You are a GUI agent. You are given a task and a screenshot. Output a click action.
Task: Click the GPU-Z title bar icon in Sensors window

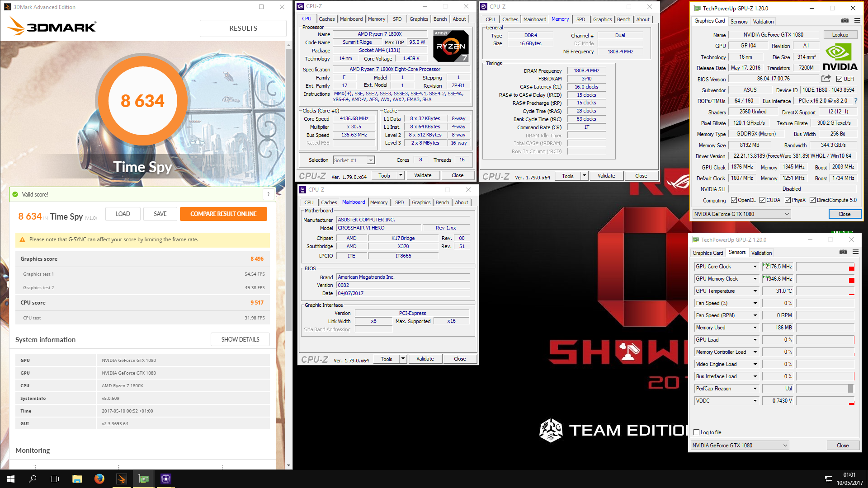(x=695, y=239)
